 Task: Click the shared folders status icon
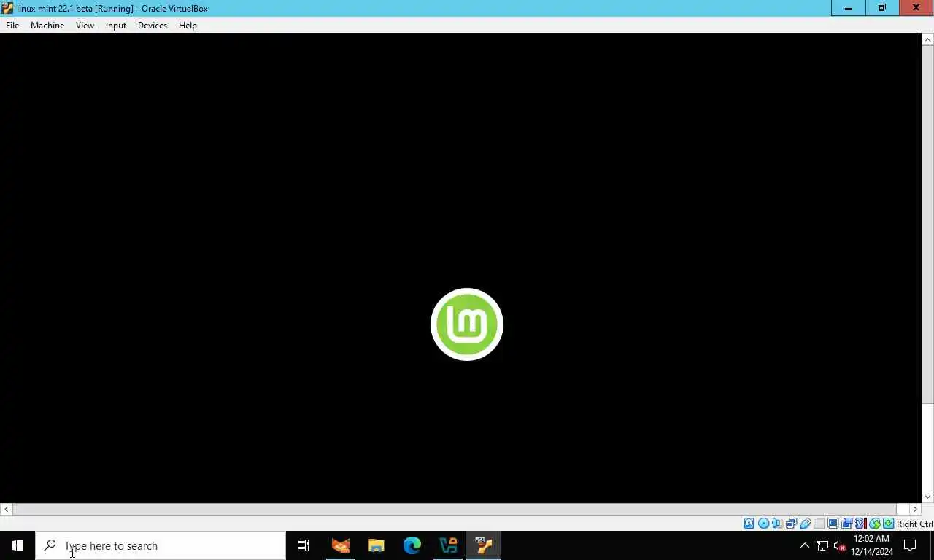pyautogui.click(x=819, y=524)
